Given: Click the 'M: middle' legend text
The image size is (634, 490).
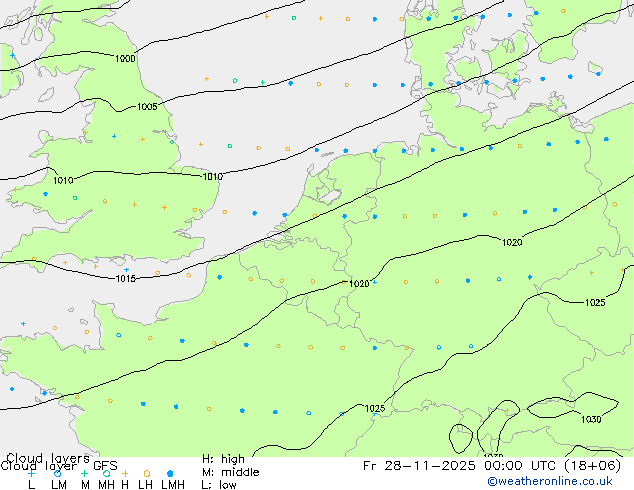Looking at the screenshot, I should (x=230, y=472).
